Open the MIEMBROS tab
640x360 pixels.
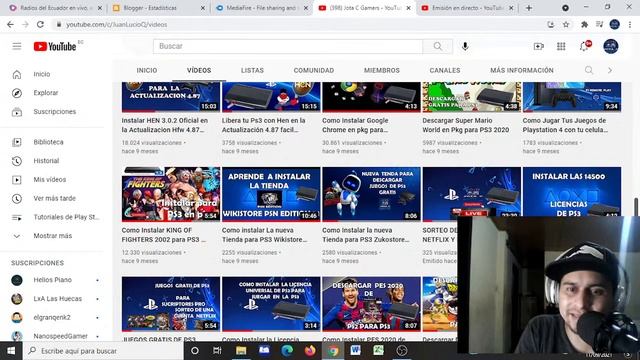382,70
